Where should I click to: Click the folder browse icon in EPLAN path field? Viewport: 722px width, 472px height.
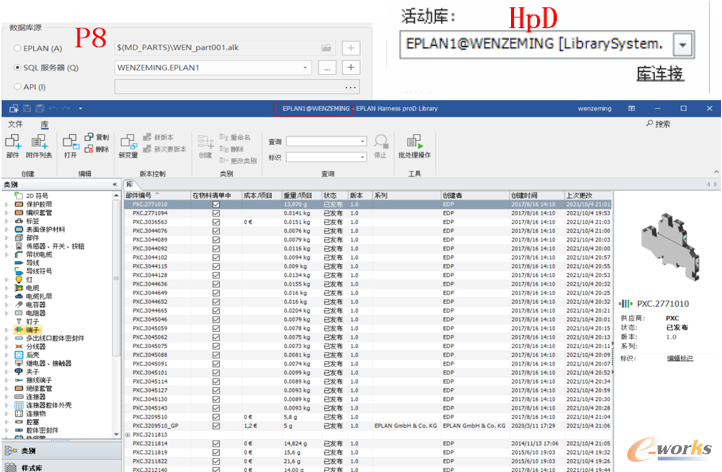326,47
